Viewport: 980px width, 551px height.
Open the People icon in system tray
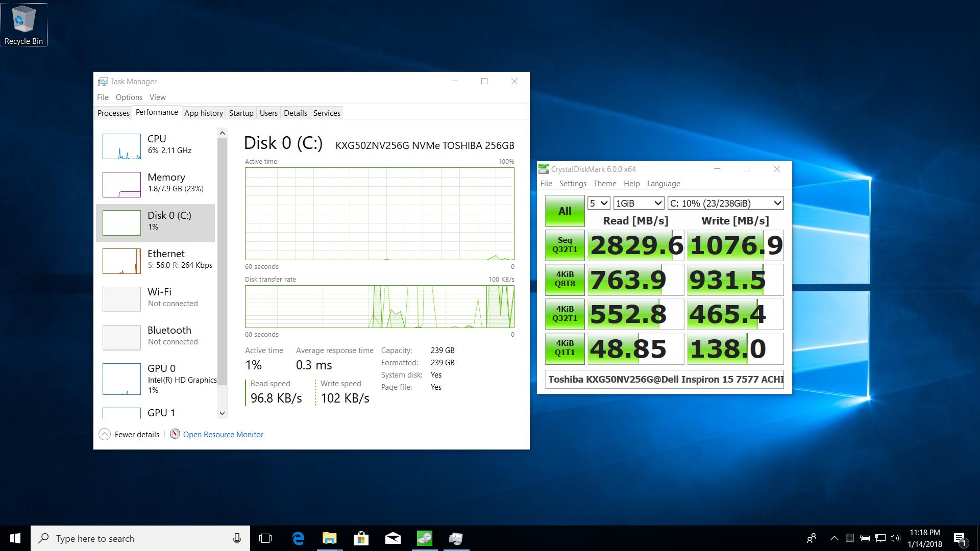812,538
